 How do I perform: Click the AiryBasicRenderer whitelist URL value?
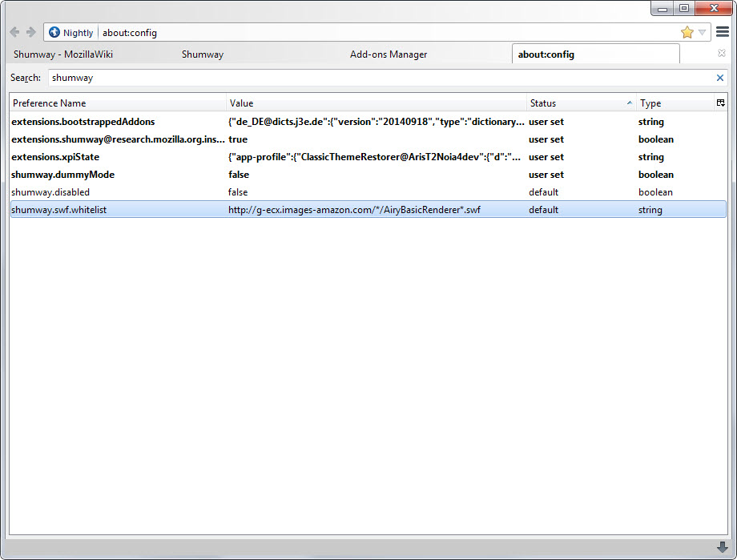pos(354,210)
